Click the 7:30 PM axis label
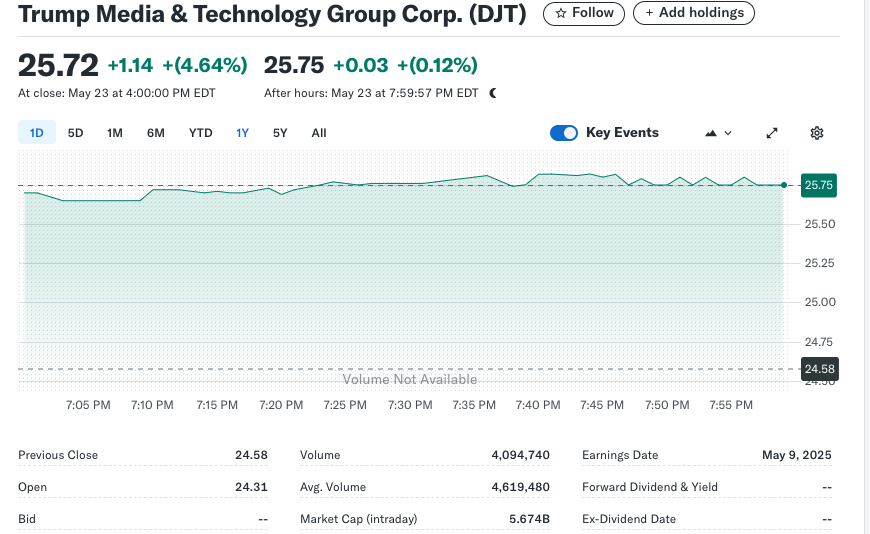The width and height of the screenshot is (870, 534). click(x=410, y=405)
